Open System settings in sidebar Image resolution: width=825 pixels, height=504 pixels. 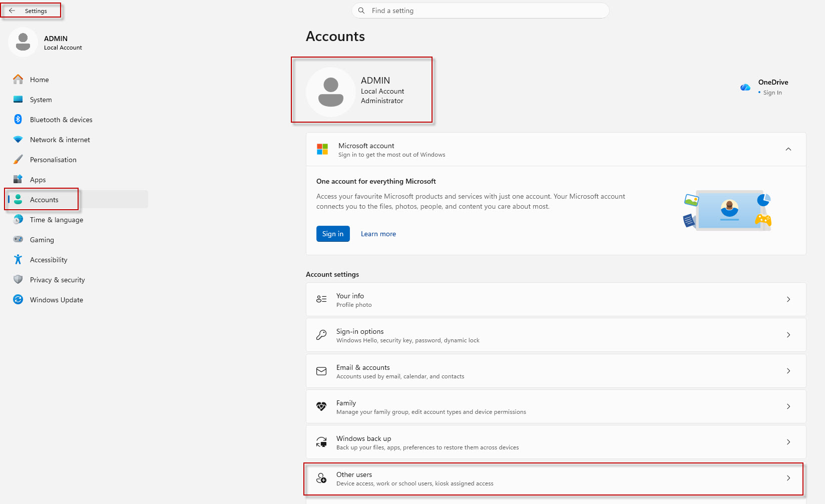78,100
